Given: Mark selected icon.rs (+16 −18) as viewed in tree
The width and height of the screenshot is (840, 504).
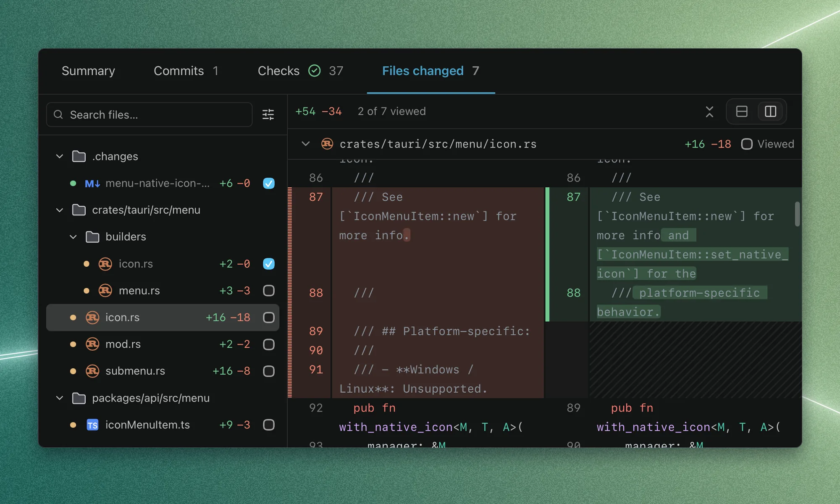Looking at the screenshot, I should click(269, 318).
